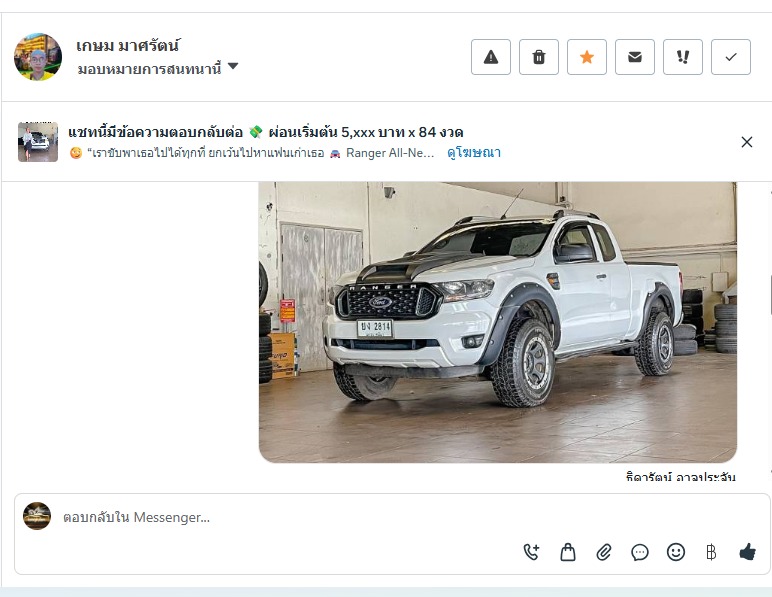Open the shopping bag products icon

click(x=568, y=552)
